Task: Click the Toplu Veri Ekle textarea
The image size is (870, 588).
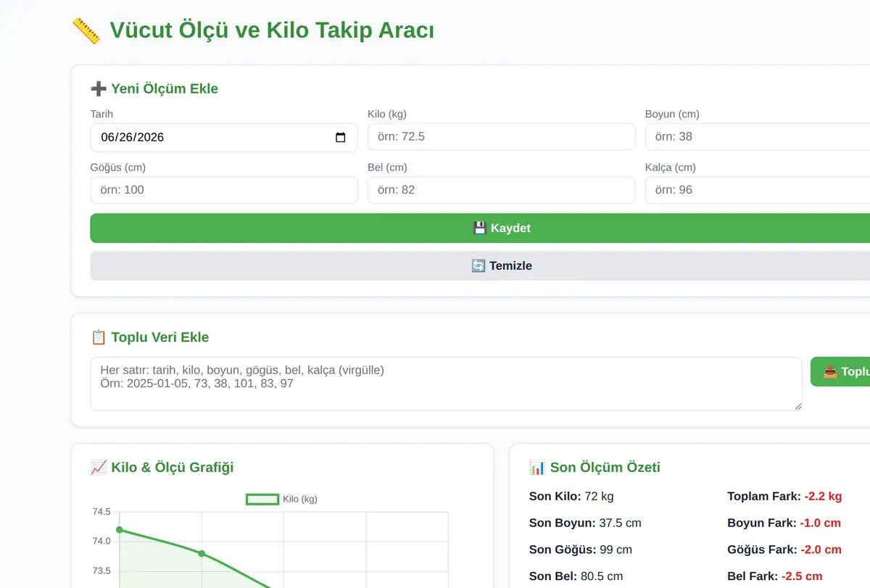Action: (x=447, y=384)
